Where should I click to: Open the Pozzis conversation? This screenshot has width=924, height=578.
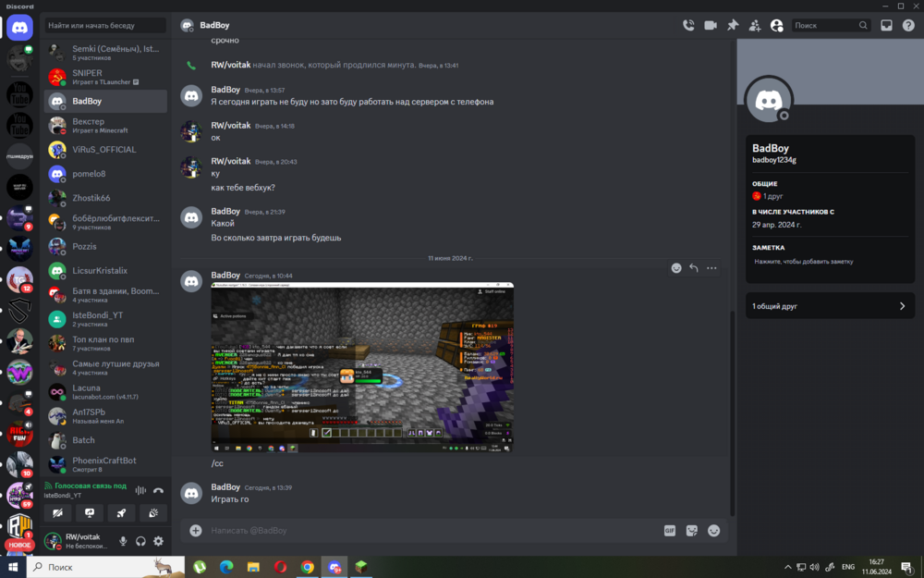(105, 246)
